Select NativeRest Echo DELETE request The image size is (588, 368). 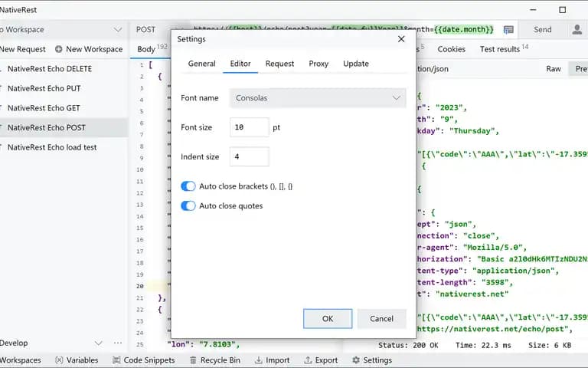[x=50, y=69]
